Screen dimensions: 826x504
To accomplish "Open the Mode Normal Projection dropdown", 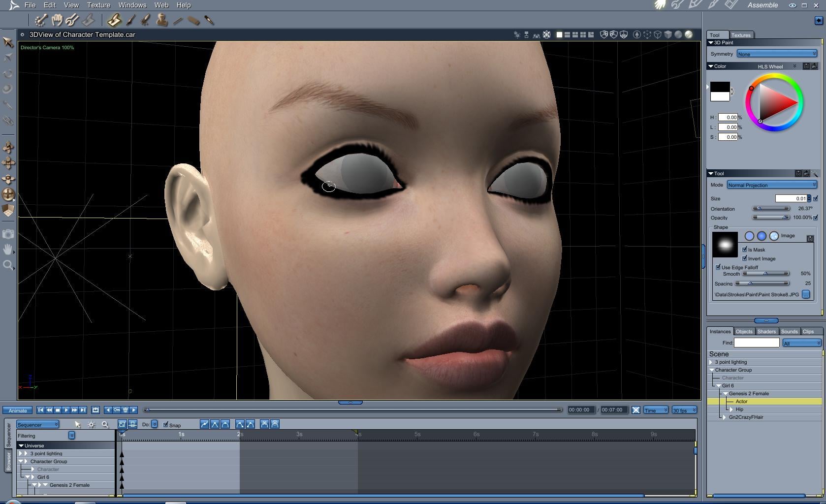I will [772, 185].
